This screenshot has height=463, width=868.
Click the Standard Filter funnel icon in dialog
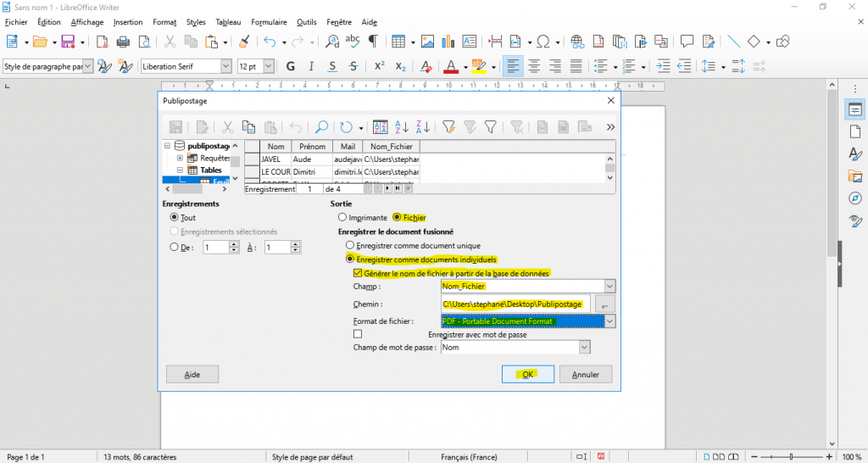tap(490, 127)
